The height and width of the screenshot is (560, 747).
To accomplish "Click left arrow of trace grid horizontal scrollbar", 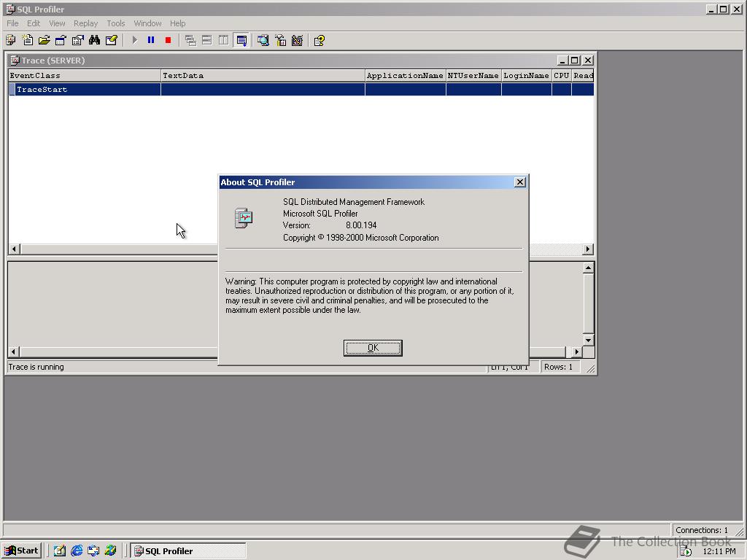I will [x=15, y=249].
